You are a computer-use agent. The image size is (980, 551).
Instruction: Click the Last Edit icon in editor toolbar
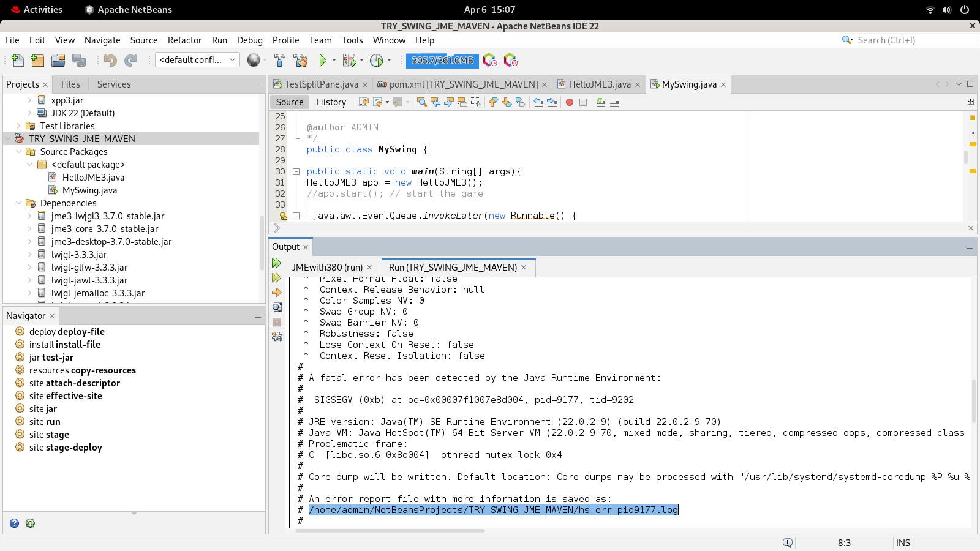click(364, 102)
